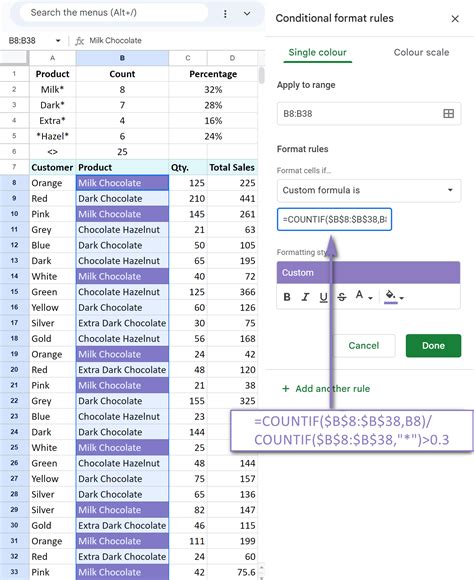Open the fill colour picker
The height and width of the screenshot is (580, 474).
point(394,297)
